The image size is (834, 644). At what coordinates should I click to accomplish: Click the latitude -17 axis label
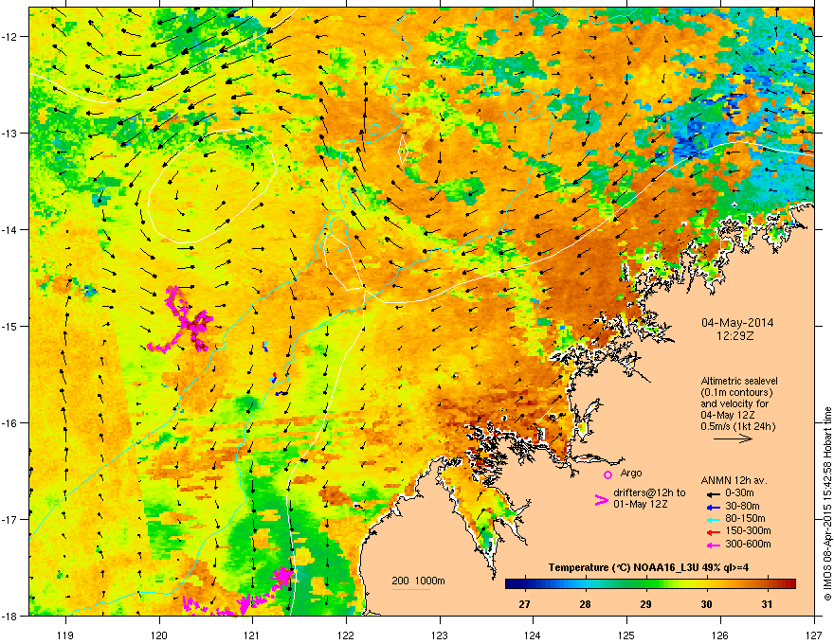coord(9,519)
